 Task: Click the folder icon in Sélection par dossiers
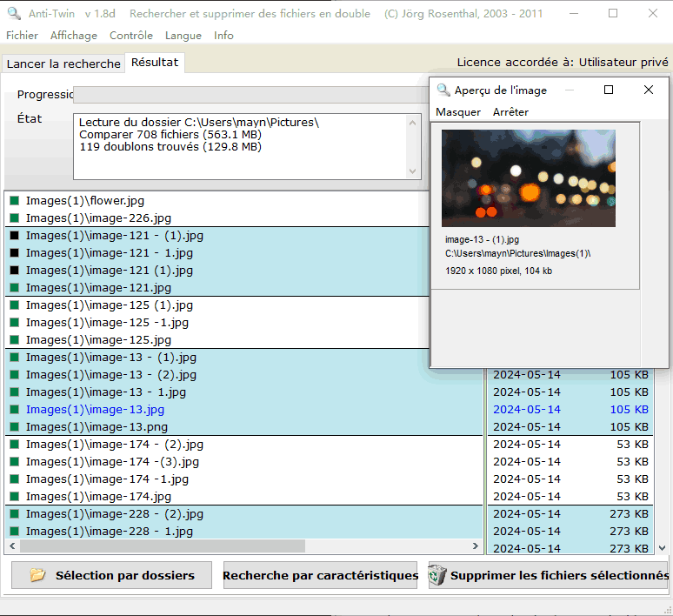click(x=37, y=575)
